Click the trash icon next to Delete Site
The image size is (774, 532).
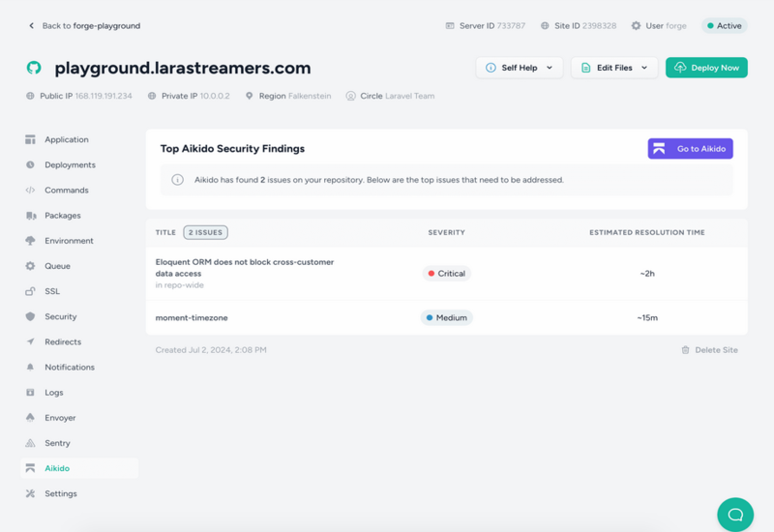[685, 350]
